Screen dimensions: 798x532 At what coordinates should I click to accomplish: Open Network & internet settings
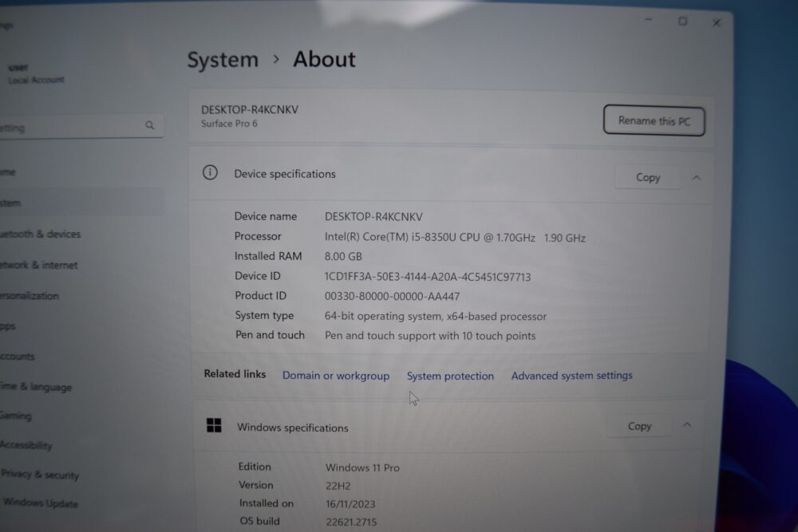pos(39,265)
